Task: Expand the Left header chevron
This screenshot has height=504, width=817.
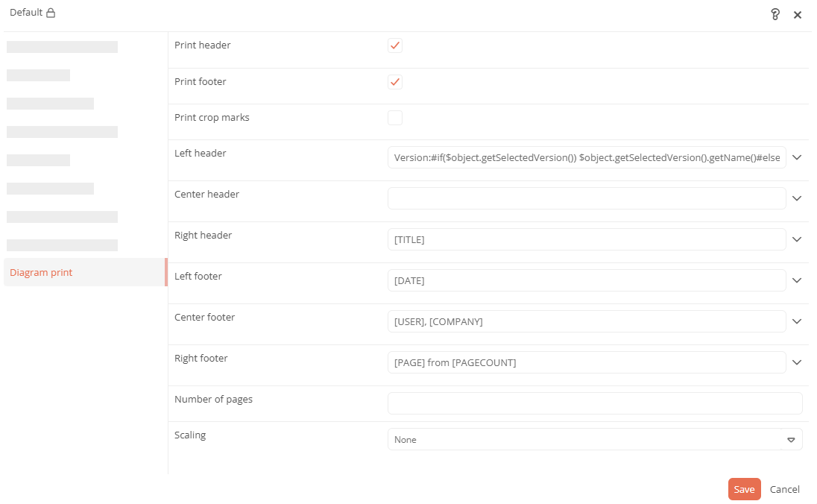Action: click(797, 157)
